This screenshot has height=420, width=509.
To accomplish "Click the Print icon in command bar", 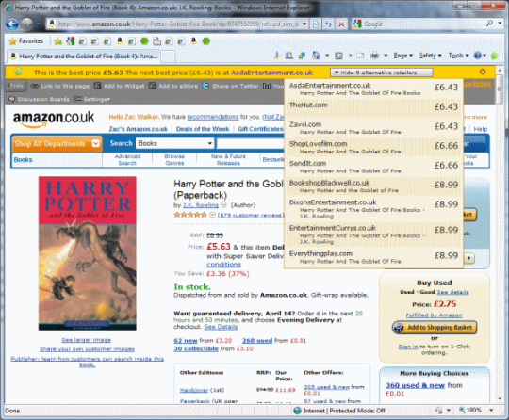I will tap(374, 56).
